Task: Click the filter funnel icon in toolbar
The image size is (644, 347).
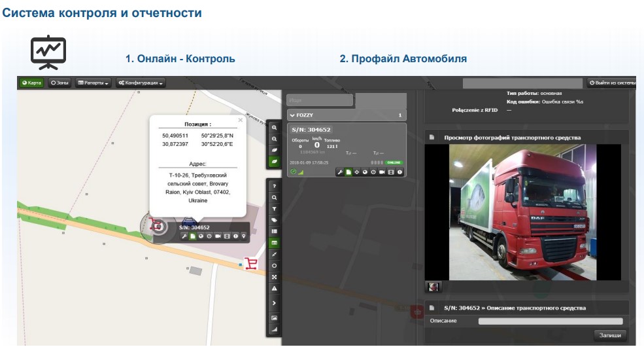Action: (275, 208)
